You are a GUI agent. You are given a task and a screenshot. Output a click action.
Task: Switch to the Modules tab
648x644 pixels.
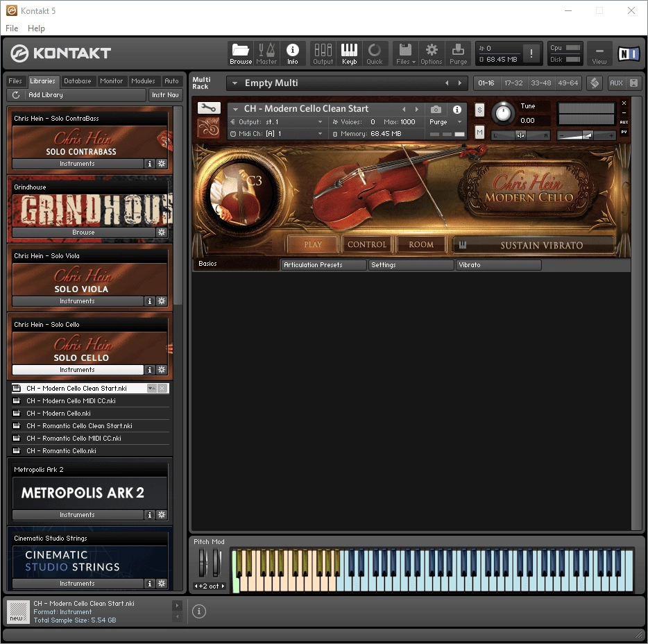tap(143, 81)
